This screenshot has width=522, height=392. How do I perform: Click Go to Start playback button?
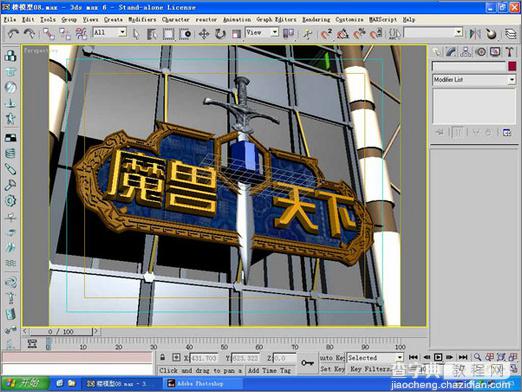413,357
